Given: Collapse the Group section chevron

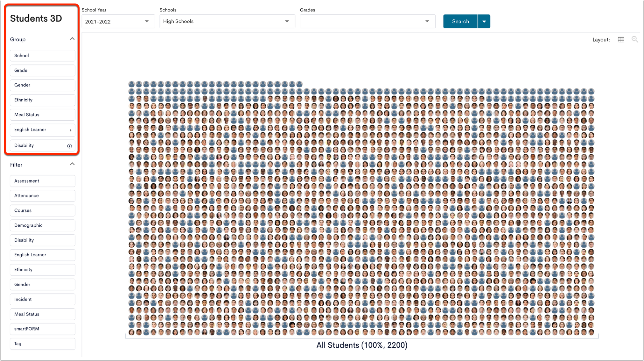Looking at the screenshot, I should pyautogui.click(x=72, y=39).
